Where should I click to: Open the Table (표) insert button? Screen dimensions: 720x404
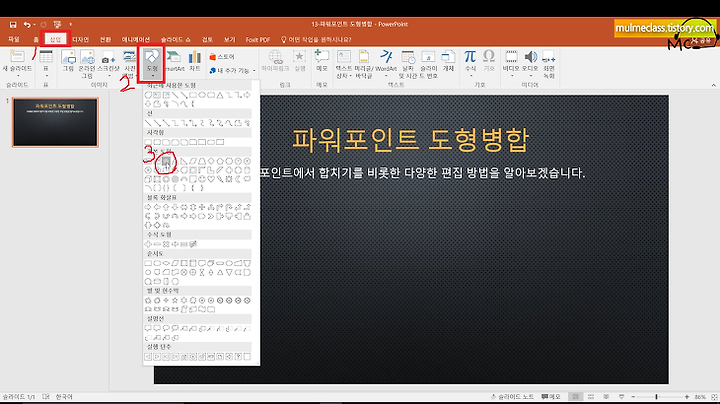tap(45, 63)
